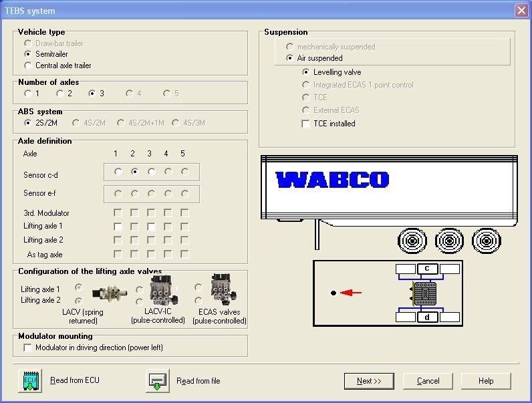Open Help for the TEBS dialog
The width and height of the screenshot is (532, 403).
pyautogui.click(x=486, y=381)
